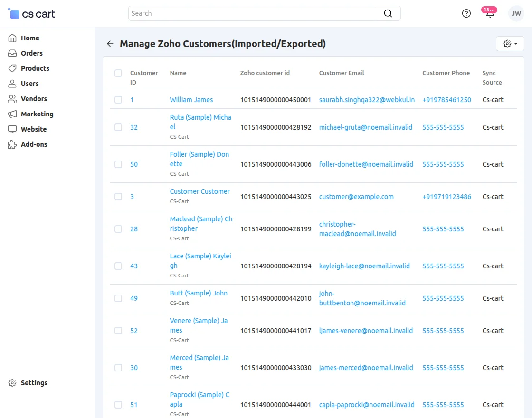Click email kayleigh-lace@noemail.invalid

(x=364, y=266)
